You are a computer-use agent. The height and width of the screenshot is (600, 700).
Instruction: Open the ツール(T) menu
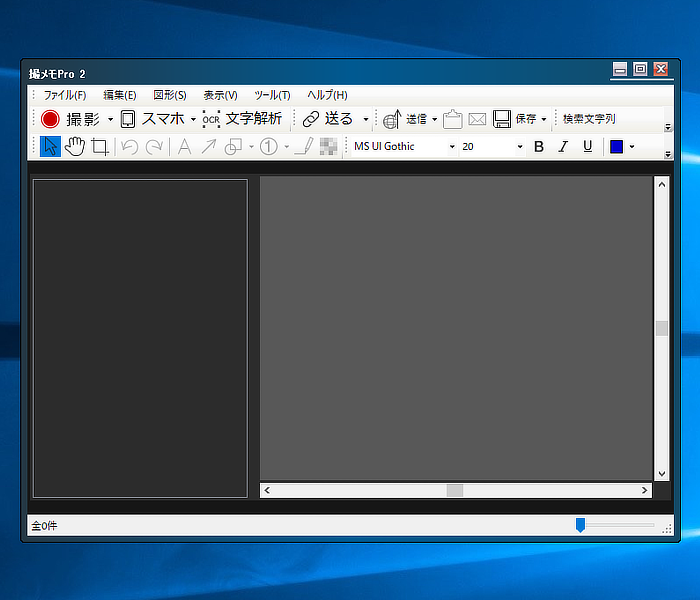[272, 95]
